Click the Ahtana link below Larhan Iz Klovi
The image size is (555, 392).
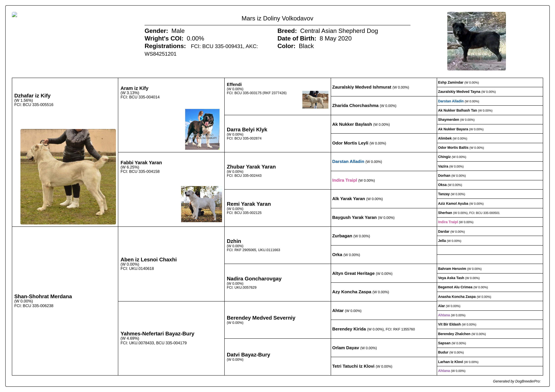444,371
